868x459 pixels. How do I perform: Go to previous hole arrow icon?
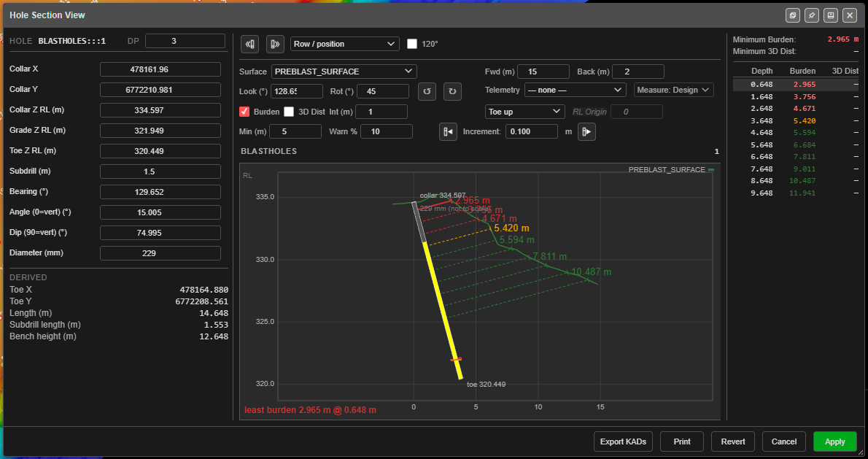(249, 44)
